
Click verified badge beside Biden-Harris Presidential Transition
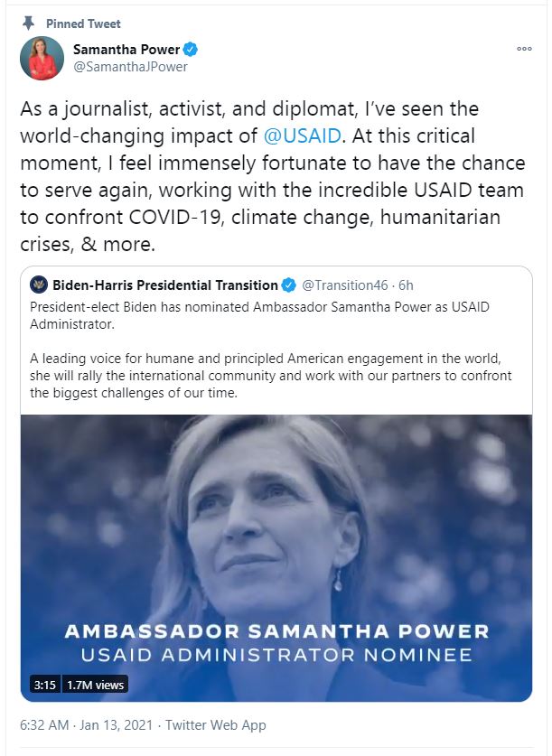point(289,285)
